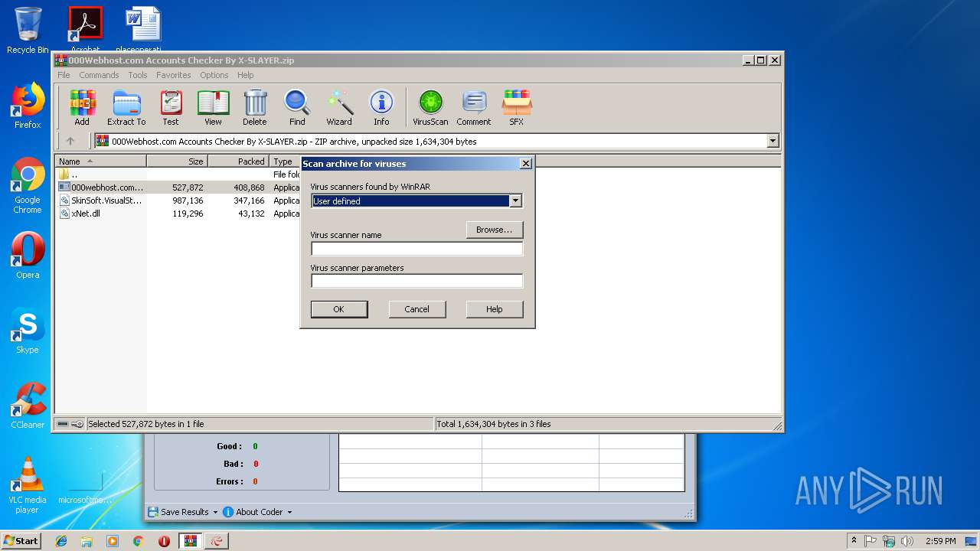Open the Word document desktop icon
The image size is (980, 551).
pyautogui.click(x=143, y=29)
